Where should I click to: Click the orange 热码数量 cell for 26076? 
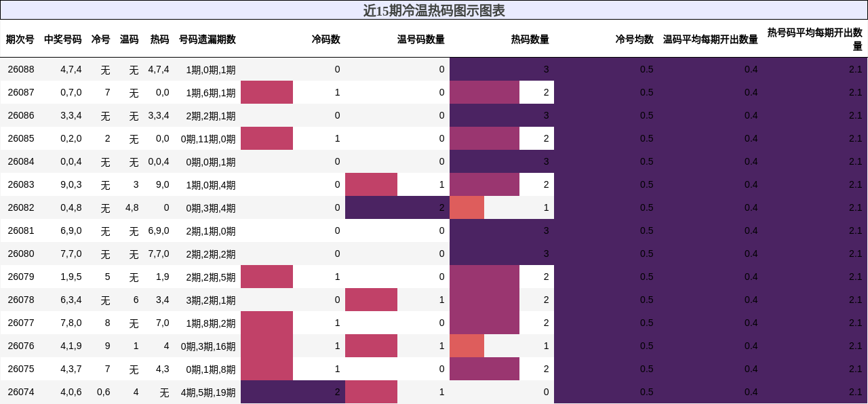468,346
